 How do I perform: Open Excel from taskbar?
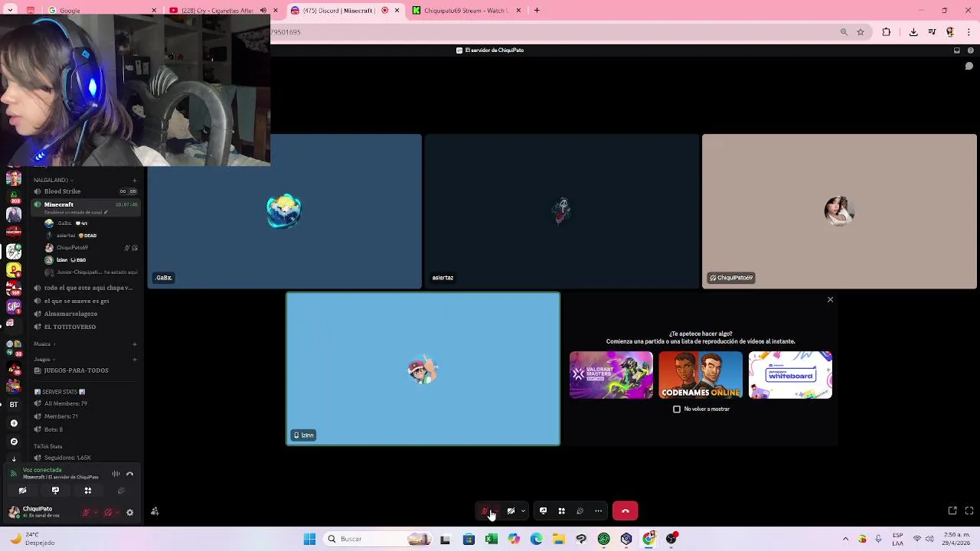click(x=492, y=539)
